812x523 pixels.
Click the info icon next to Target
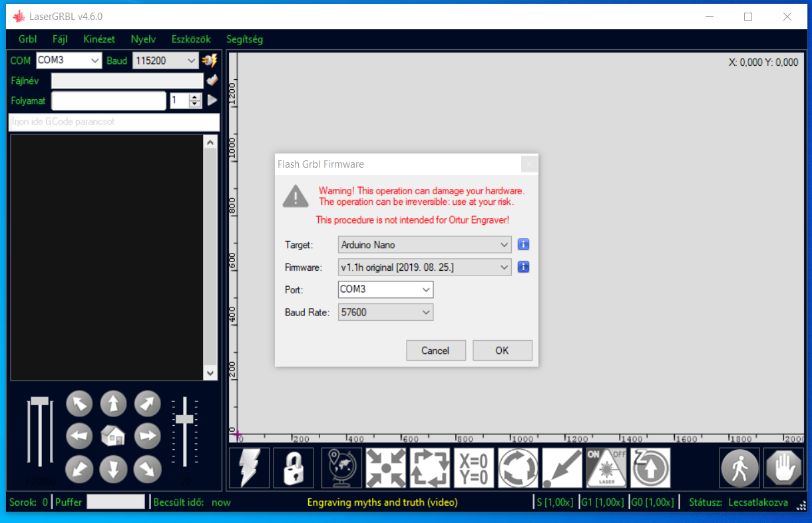pyautogui.click(x=524, y=245)
